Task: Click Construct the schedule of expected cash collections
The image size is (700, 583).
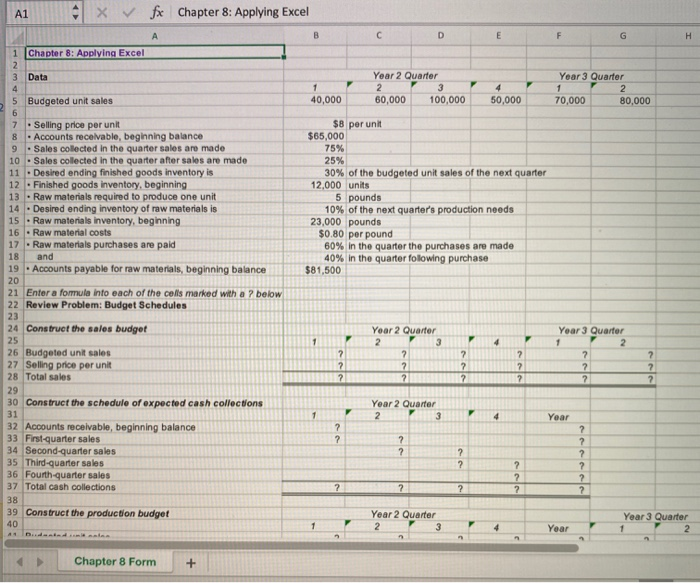Action: coord(144,403)
